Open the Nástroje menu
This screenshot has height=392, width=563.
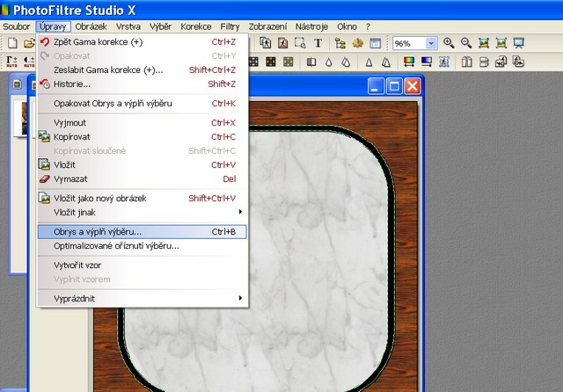[x=311, y=26]
